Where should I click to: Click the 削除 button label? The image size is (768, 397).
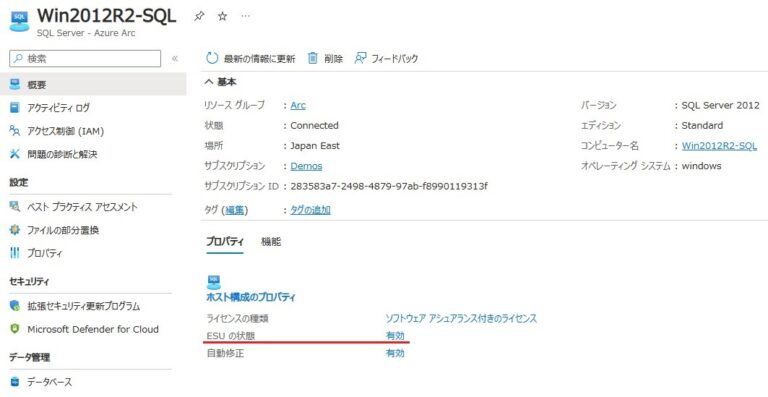(333, 59)
